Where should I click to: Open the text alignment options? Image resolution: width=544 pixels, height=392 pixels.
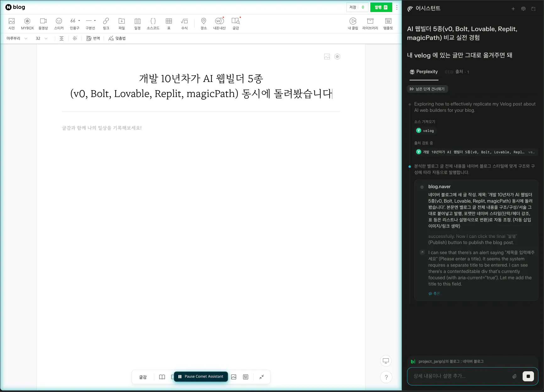62,38
